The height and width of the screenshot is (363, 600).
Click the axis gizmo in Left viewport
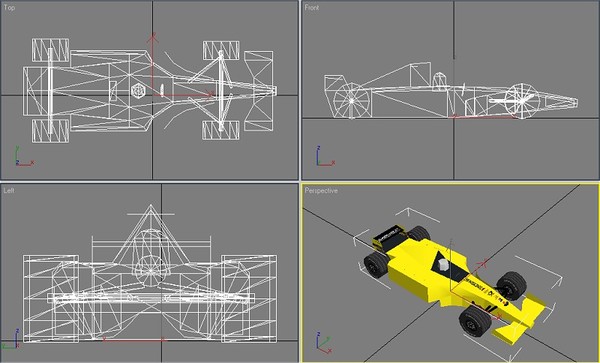(x=11, y=339)
